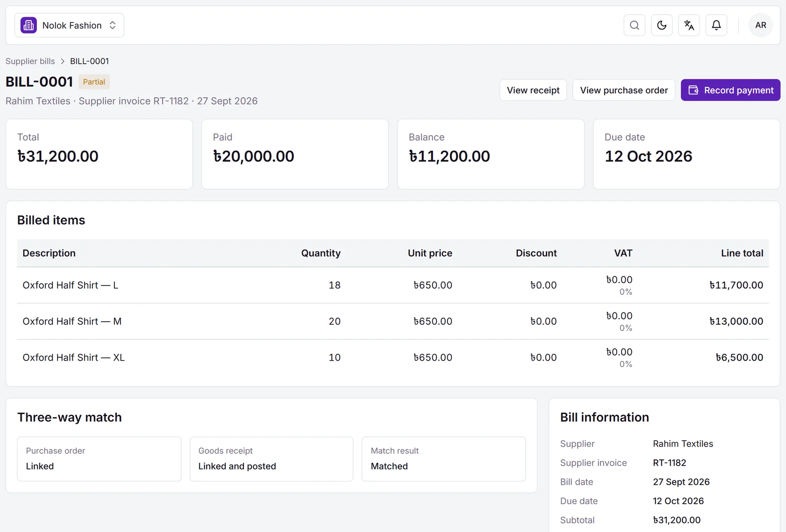
Task: Click Subtotal value ৳31,200.00
Action: 676,520
